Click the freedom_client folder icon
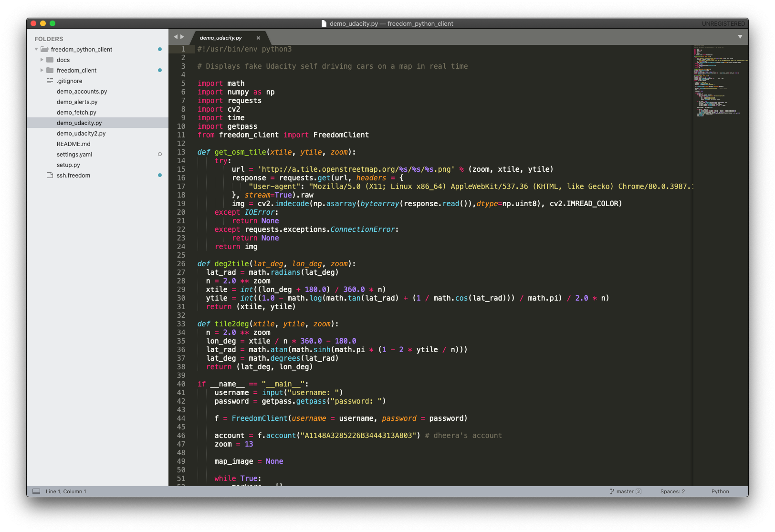 (50, 70)
